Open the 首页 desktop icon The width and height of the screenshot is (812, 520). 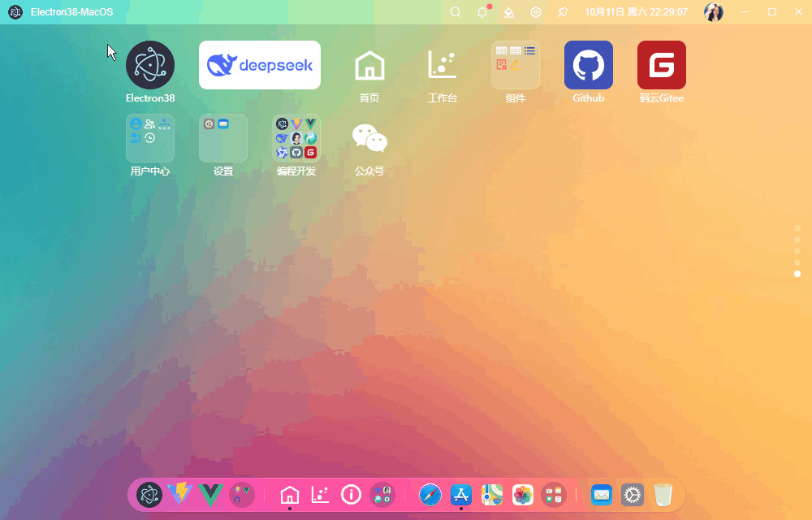[369, 65]
